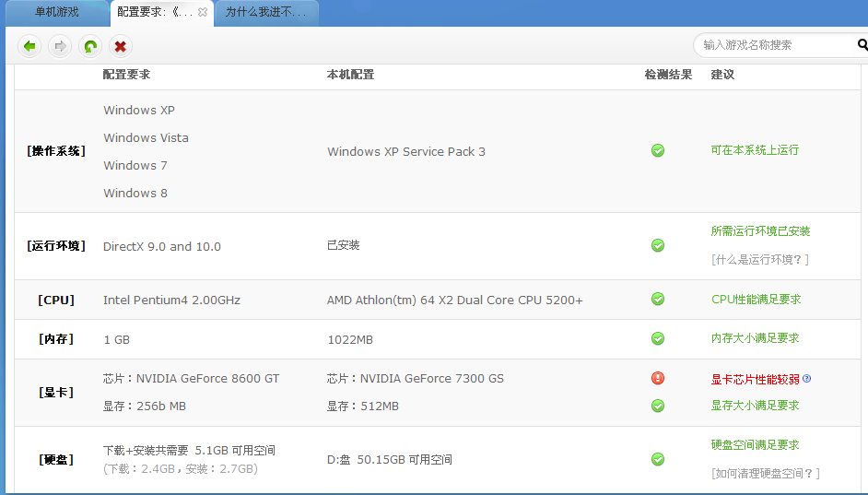This screenshot has width=868, height=495.
Task: Click 可在本系统上运行 suggestion text
Action: coord(755,150)
